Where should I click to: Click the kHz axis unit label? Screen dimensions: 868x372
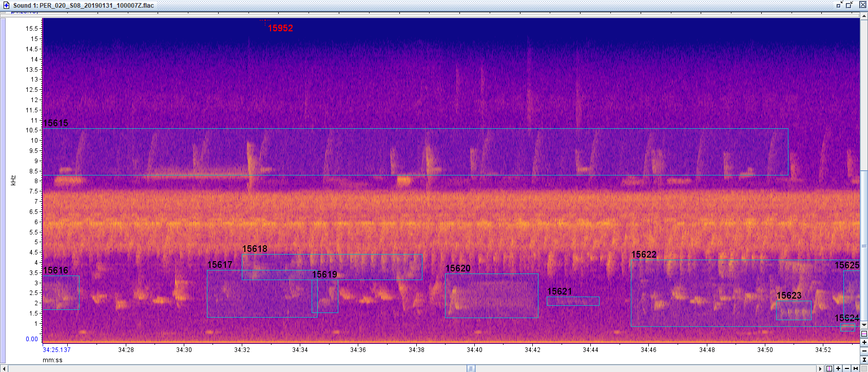pyautogui.click(x=13, y=180)
